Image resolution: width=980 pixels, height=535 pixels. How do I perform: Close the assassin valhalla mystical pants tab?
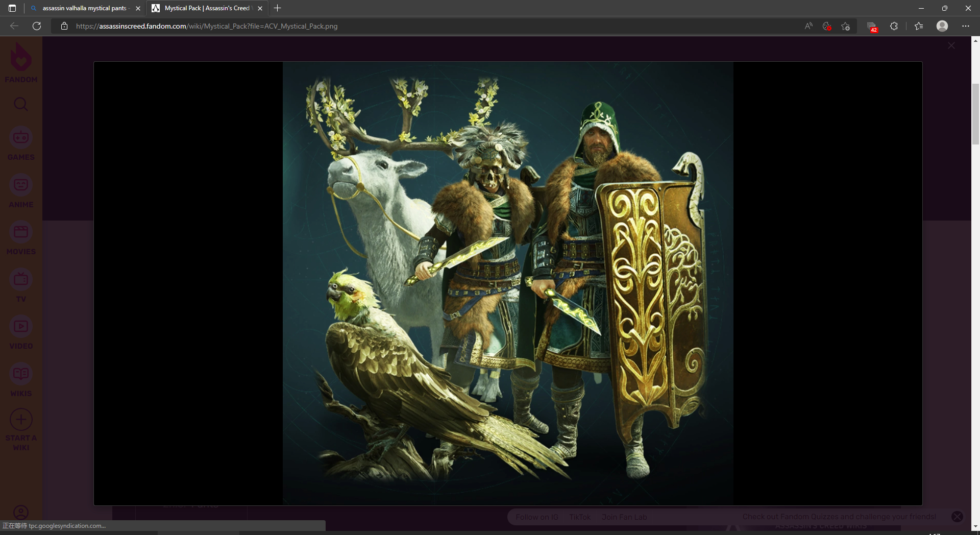click(138, 8)
